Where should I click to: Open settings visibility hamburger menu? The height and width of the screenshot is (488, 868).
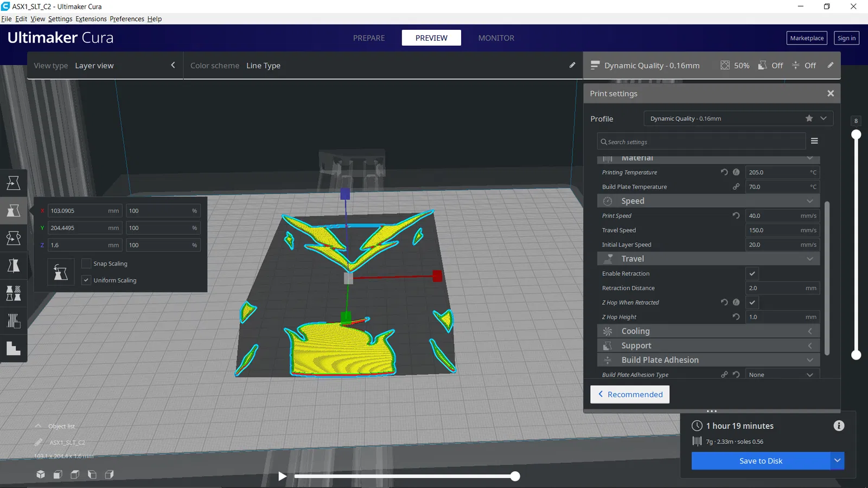click(814, 141)
